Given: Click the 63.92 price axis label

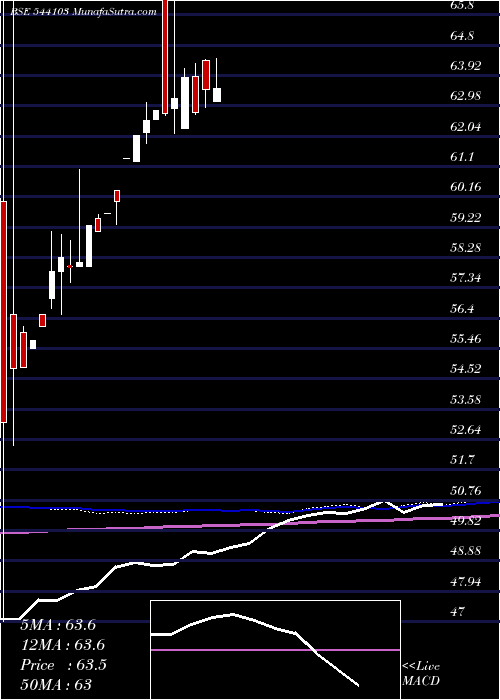Looking at the screenshot, I should 466,66.
